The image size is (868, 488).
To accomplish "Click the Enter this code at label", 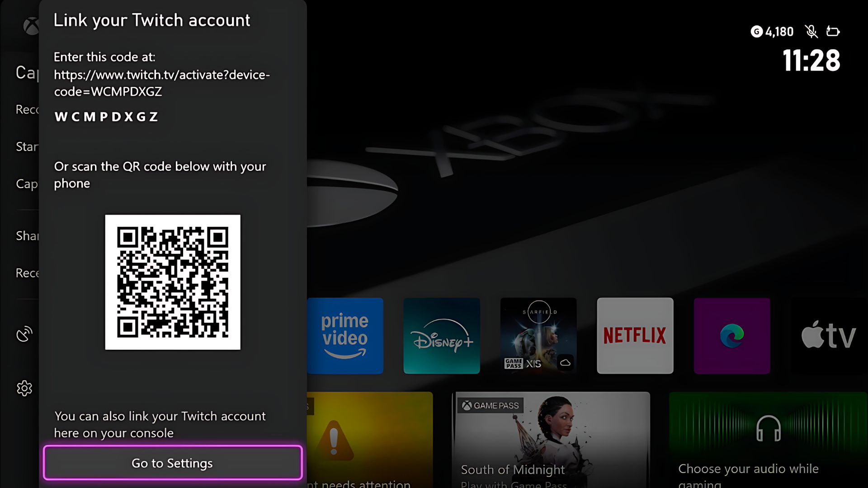I will [104, 57].
